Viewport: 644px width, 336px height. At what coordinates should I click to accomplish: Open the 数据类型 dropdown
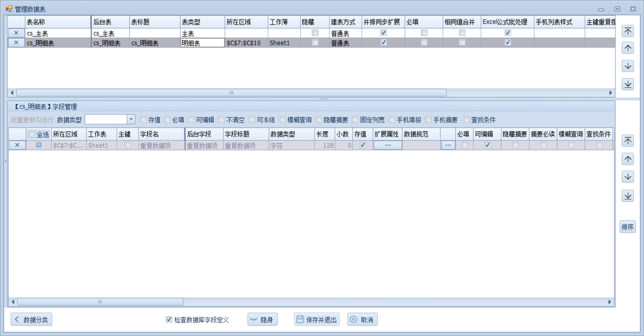click(x=131, y=119)
